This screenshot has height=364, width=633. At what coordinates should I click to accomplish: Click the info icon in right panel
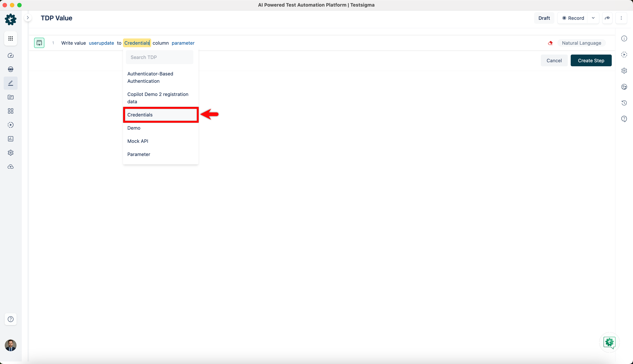[x=624, y=38]
